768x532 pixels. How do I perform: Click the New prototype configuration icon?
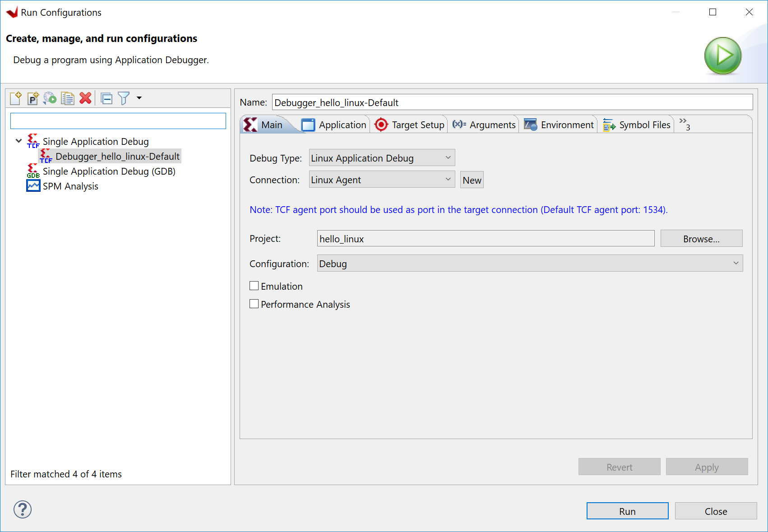pos(33,98)
